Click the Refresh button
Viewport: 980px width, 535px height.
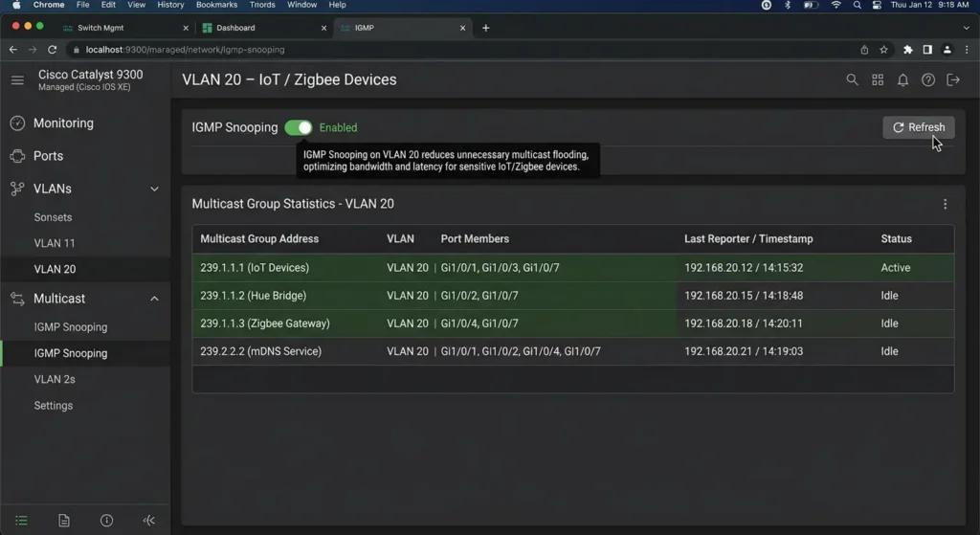919,127
